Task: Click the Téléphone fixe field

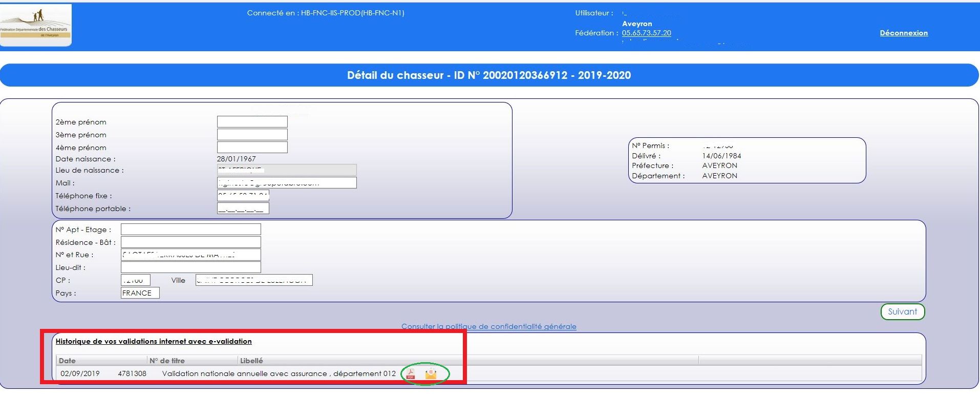Action: coord(243,196)
